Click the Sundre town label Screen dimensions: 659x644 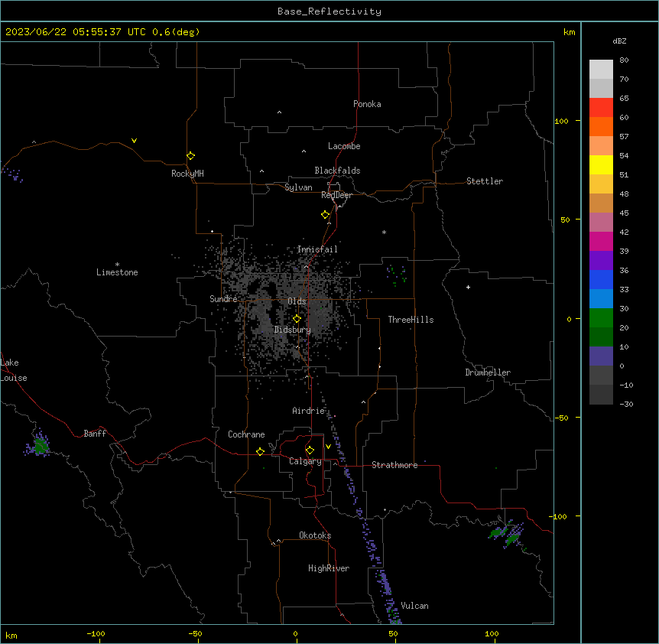[x=223, y=299]
